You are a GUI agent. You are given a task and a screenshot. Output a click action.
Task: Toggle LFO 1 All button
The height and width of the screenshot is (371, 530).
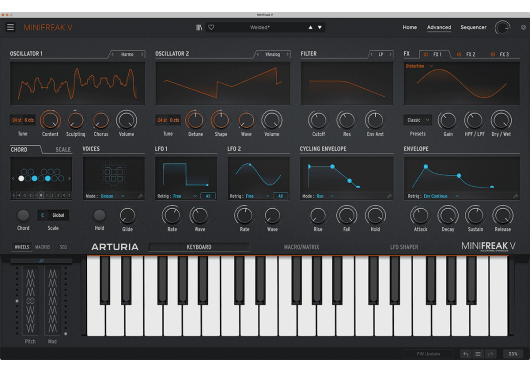208,196
